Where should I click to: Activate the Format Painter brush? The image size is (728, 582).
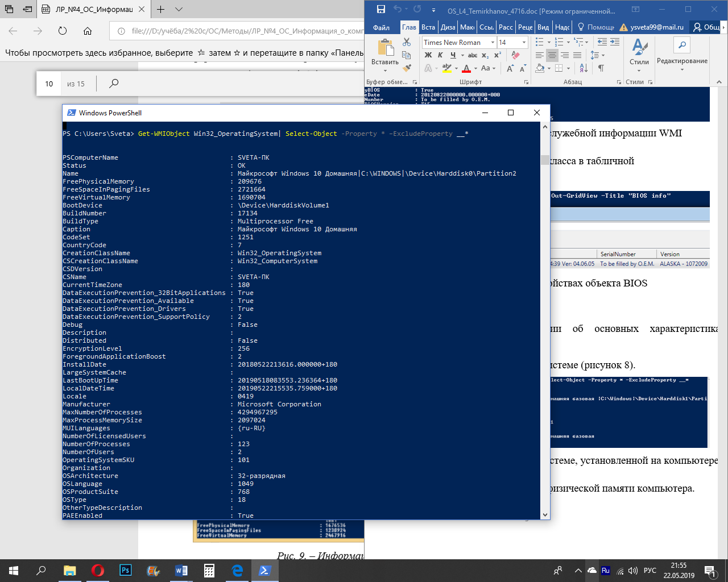tap(406, 68)
